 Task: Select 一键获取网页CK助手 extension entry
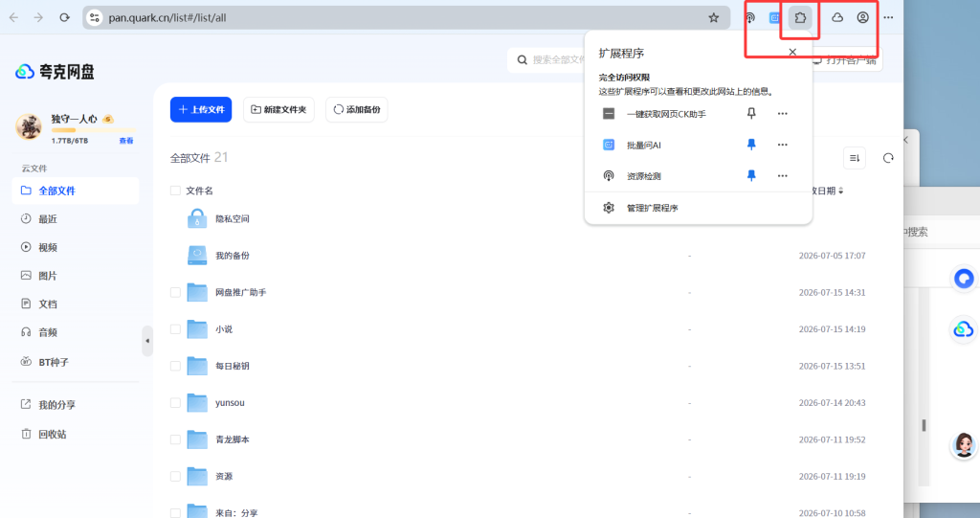(x=666, y=114)
